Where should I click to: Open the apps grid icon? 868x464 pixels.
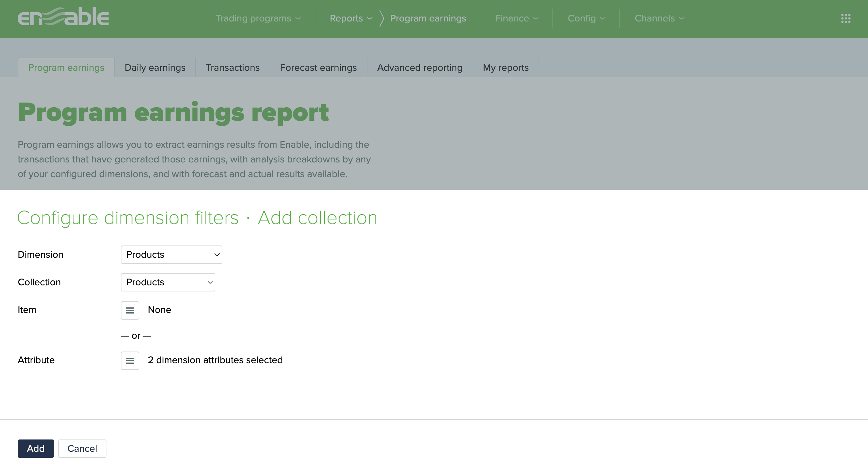[x=846, y=18]
